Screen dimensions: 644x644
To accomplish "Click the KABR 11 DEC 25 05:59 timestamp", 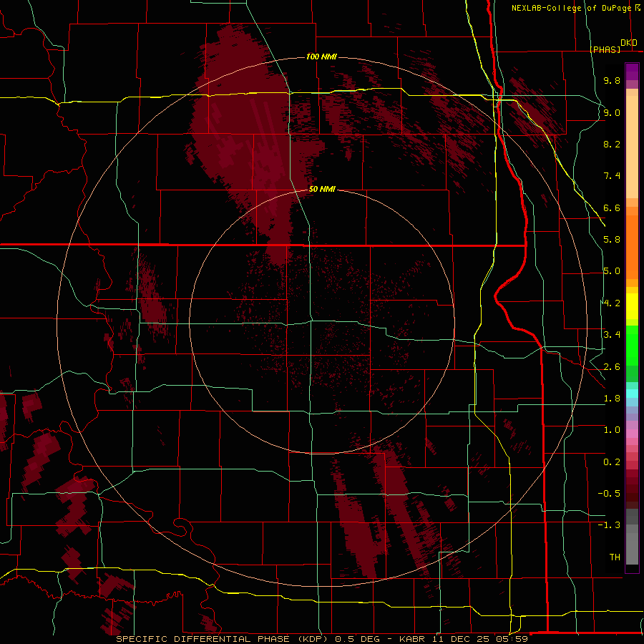I will tap(463, 639).
